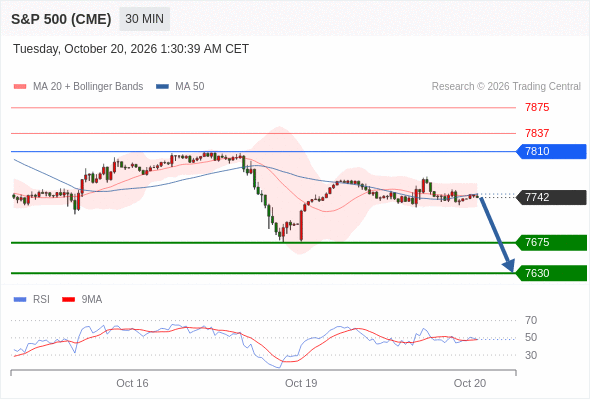Click the 9MA red legend swatch

click(x=68, y=300)
